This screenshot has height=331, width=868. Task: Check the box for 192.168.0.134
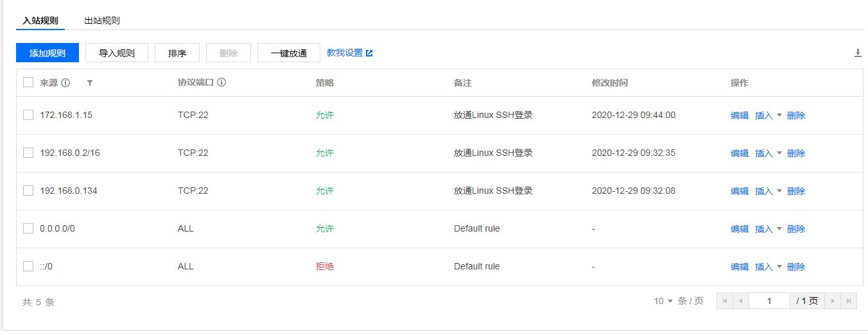(x=28, y=191)
